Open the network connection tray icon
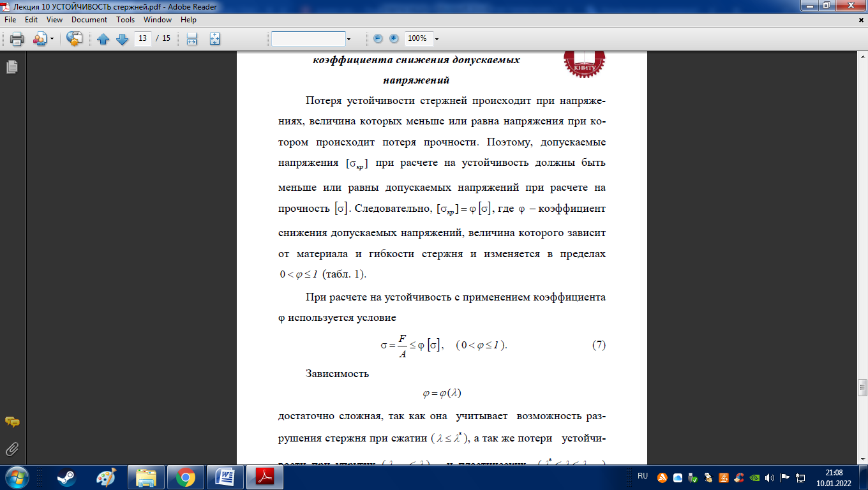This screenshot has height=490, width=868. pyautogui.click(x=800, y=477)
